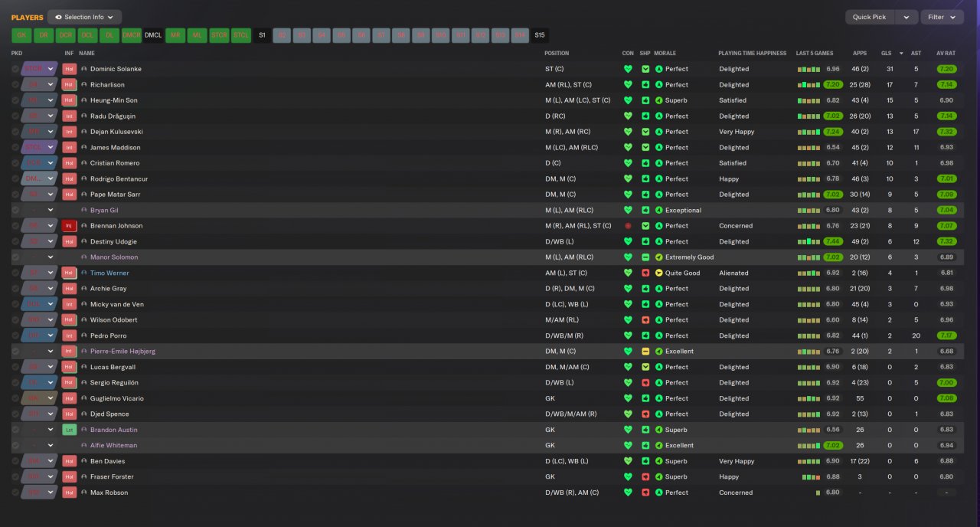Screen dimensions: 980x527
Task: Click Ben Davies' condition heart icon
Action: pos(628,461)
